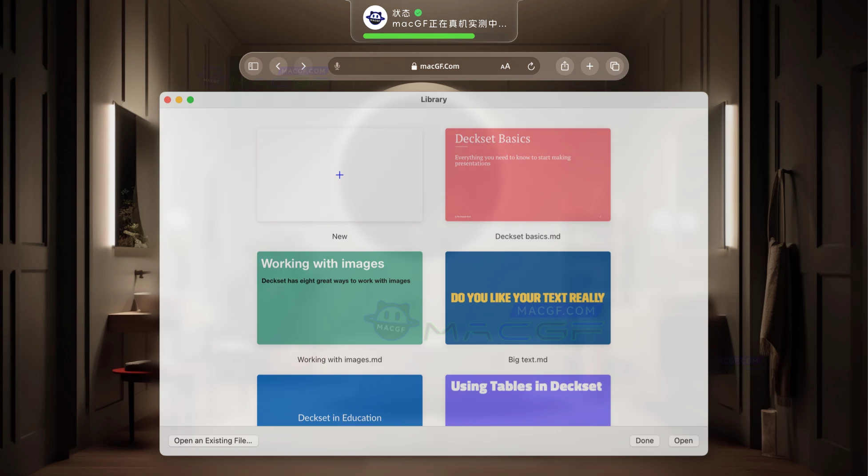The width and height of the screenshot is (868, 476).
Task: Toggle the browser sidebar icon
Action: 253,66
